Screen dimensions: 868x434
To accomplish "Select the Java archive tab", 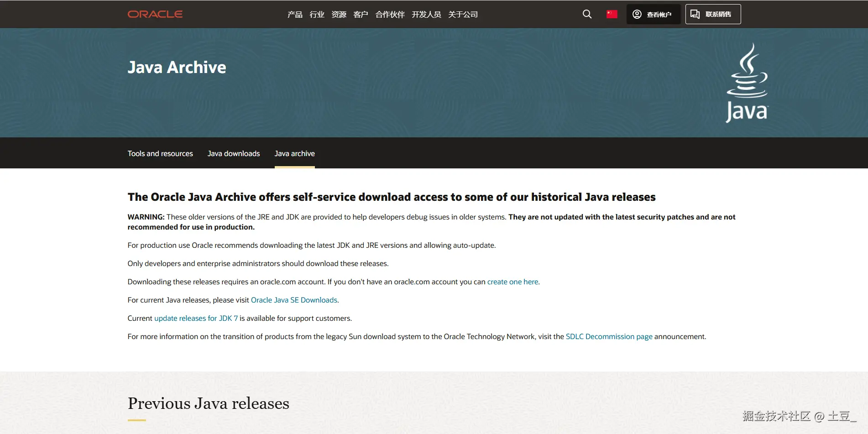I will point(295,153).
